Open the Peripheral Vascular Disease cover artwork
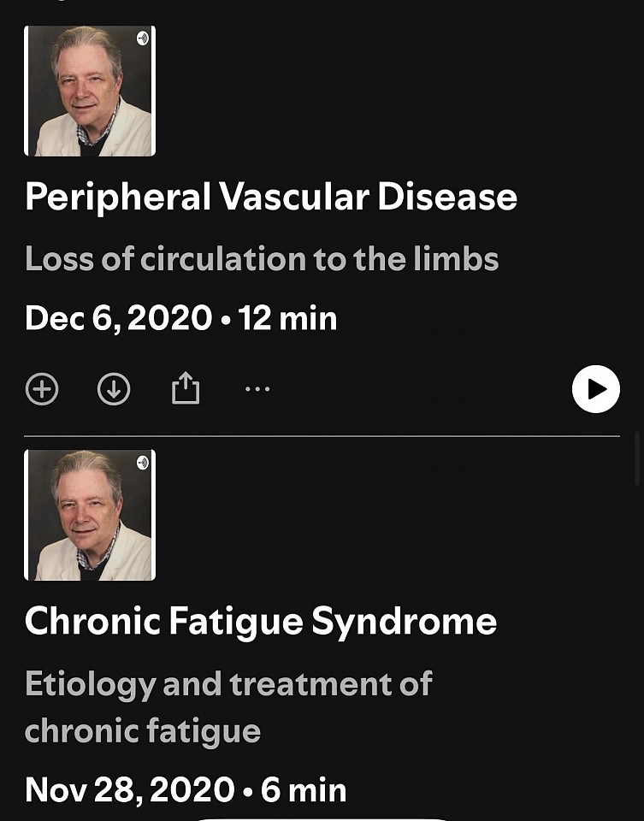The height and width of the screenshot is (821, 644). (90, 92)
